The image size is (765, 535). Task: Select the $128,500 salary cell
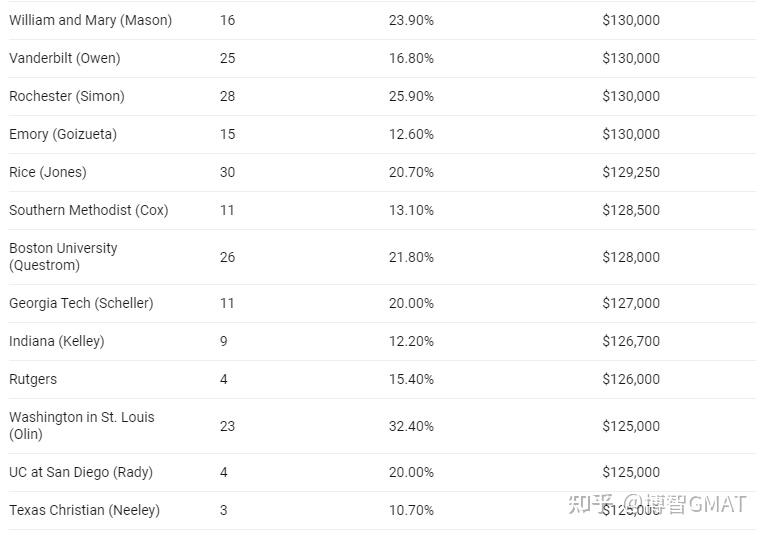(631, 211)
